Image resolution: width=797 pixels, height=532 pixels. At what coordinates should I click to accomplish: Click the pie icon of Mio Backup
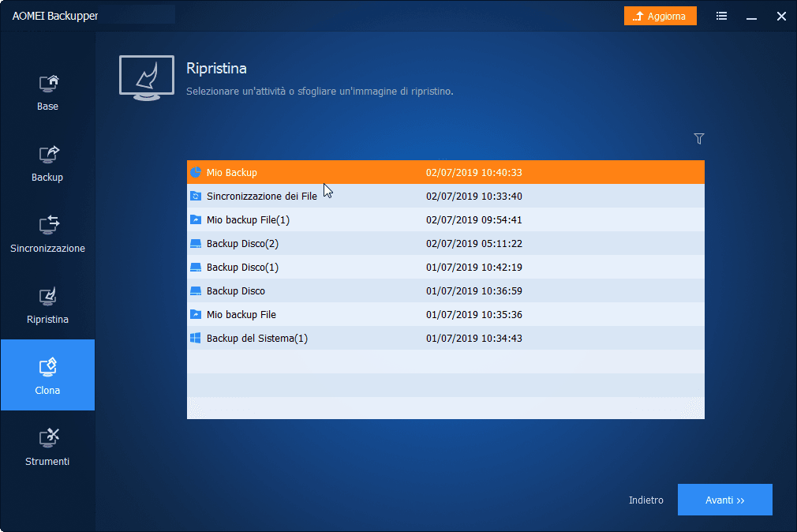pos(195,172)
